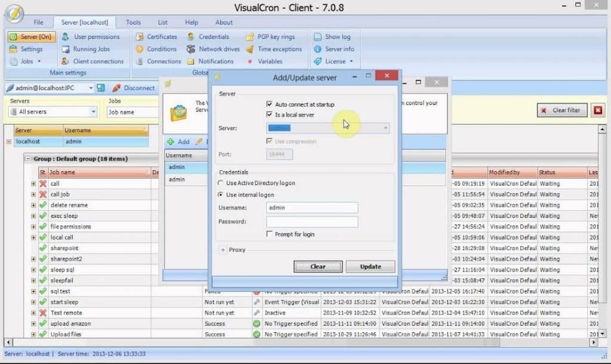The width and height of the screenshot is (611, 364).
Task: Open the Server name dropdown
Action: click(385, 128)
